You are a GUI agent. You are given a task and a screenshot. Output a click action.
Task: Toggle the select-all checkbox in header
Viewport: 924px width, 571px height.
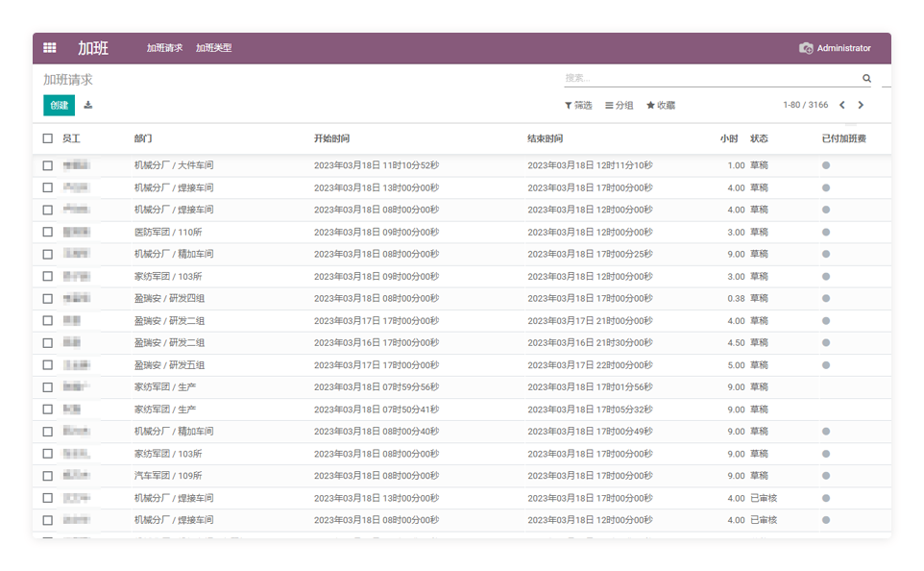pos(48,138)
